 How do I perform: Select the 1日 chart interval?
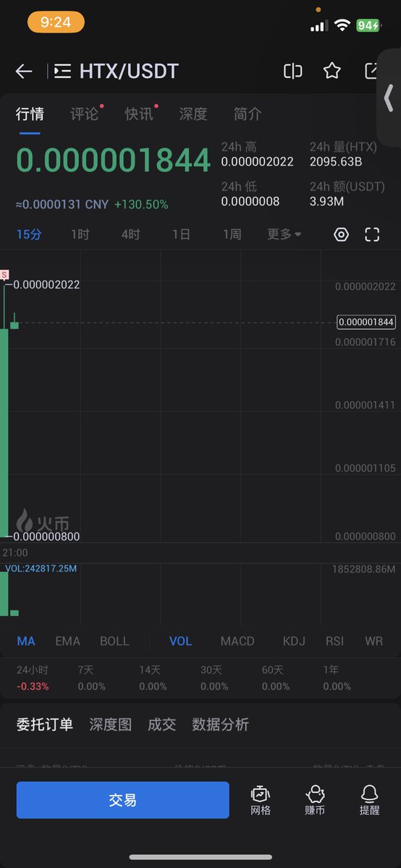coord(181,234)
